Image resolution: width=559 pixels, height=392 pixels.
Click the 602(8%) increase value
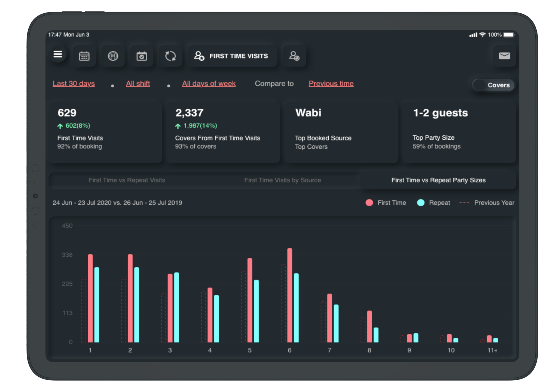pyautogui.click(x=78, y=125)
